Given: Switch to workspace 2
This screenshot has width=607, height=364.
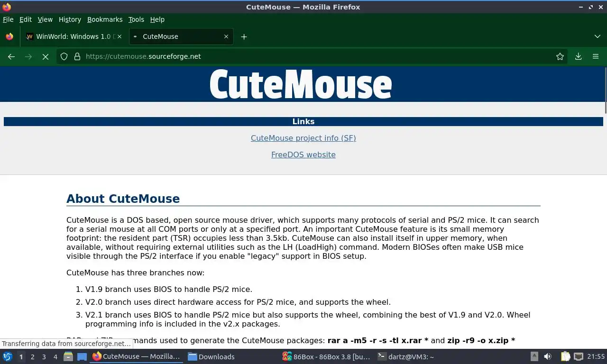Looking at the screenshot, I should click(x=32, y=357).
